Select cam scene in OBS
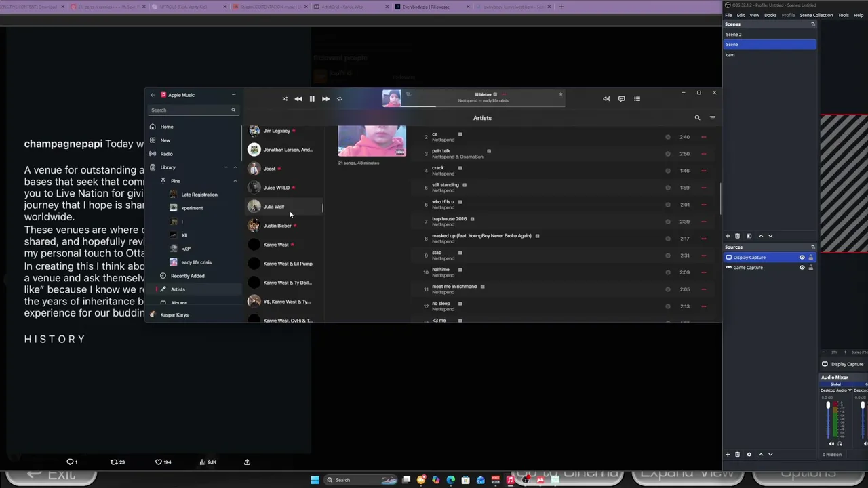The image size is (868, 488). pos(769,54)
